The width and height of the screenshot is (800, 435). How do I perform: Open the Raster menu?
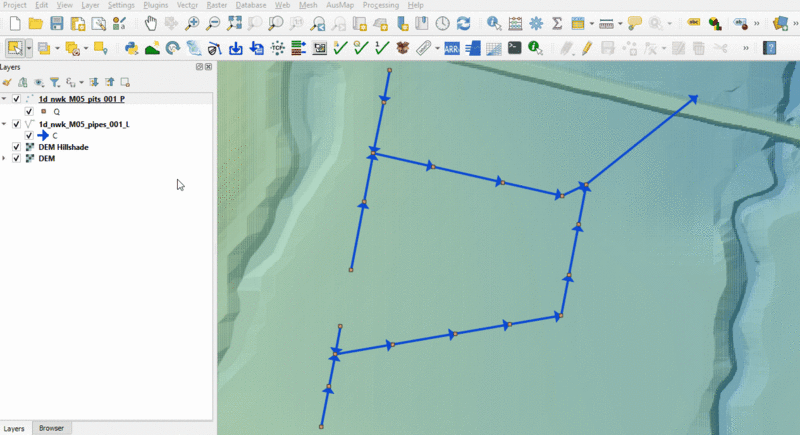tap(217, 5)
